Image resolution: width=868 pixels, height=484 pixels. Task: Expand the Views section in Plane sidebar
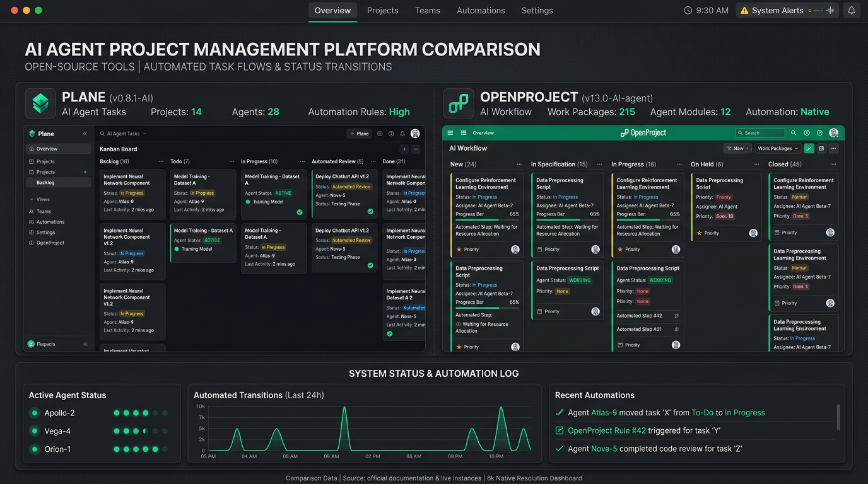[30, 199]
